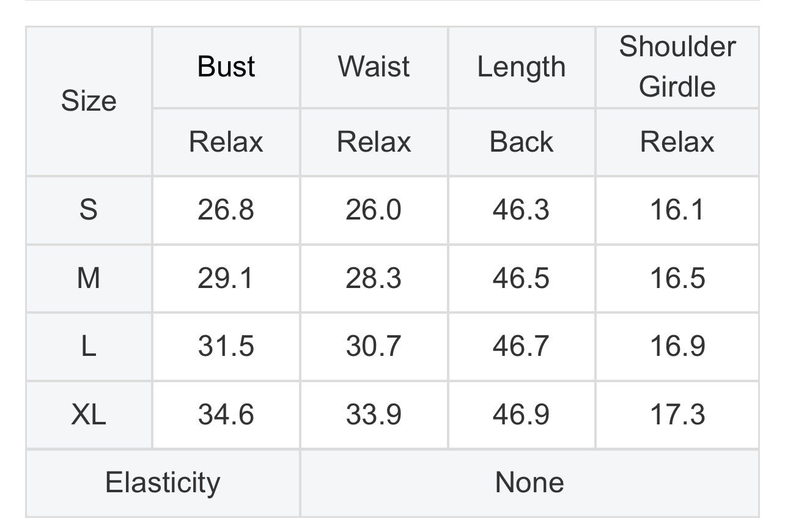
Task: Click waist value 33.9
Action: (x=374, y=415)
